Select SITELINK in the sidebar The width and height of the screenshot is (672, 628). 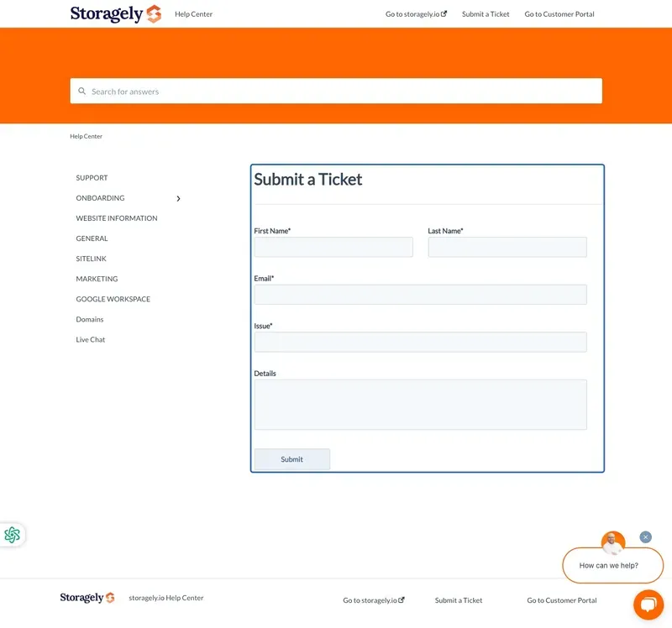(x=91, y=259)
